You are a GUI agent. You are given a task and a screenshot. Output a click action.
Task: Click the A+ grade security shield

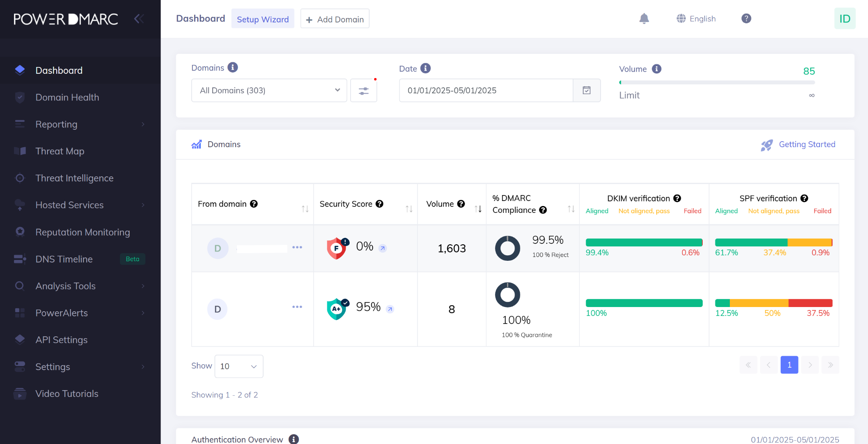coord(337,309)
